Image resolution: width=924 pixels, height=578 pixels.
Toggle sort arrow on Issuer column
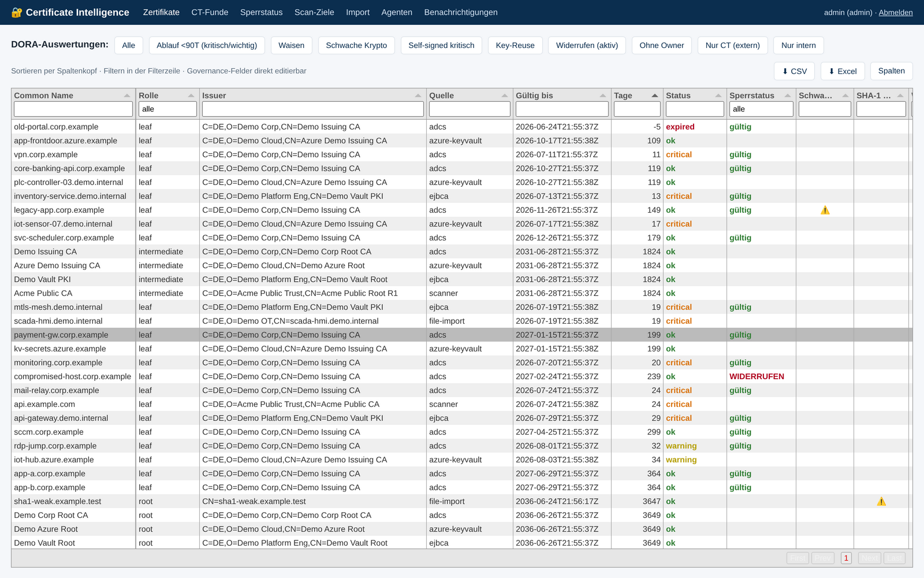click(x=418, y=95)
